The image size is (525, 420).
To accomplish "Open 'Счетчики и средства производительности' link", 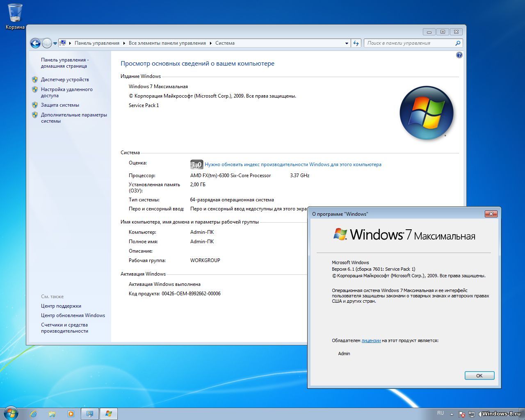I will 64,328.
